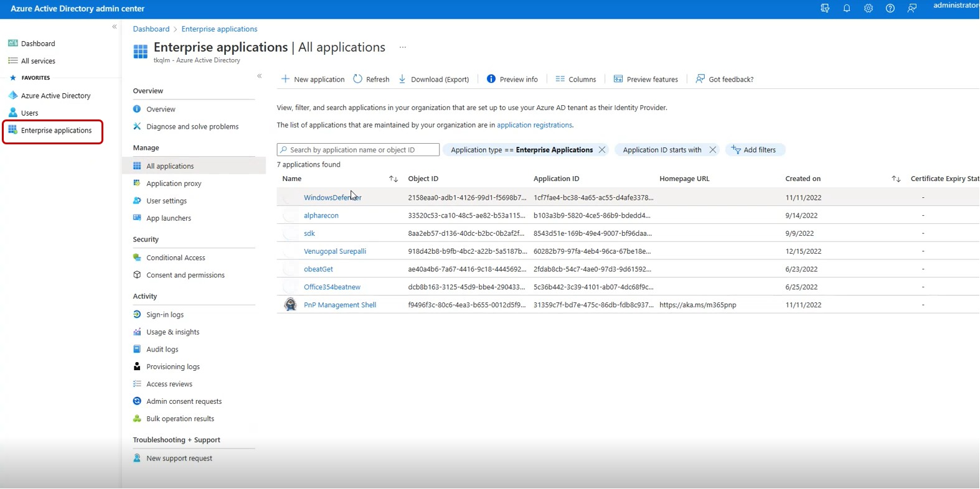Open Conditional Access
This screenshot has width=980, height=489.
176,258
